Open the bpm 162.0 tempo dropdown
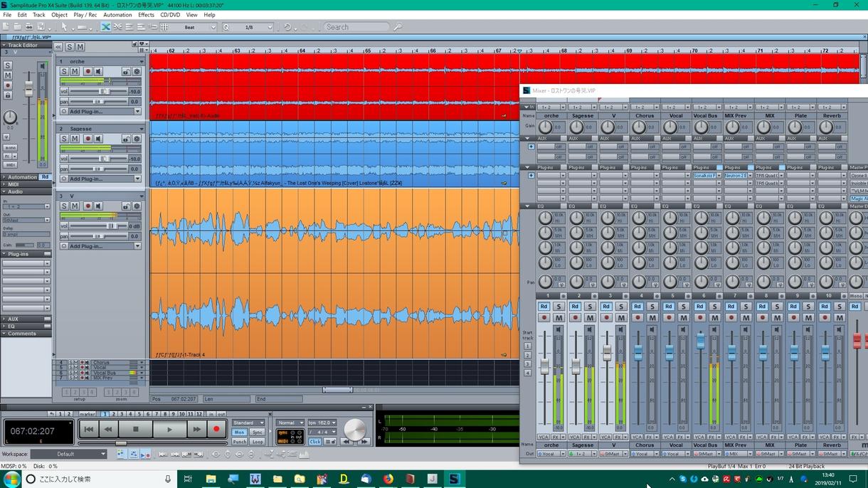868x488 pixels. point(322,423)
